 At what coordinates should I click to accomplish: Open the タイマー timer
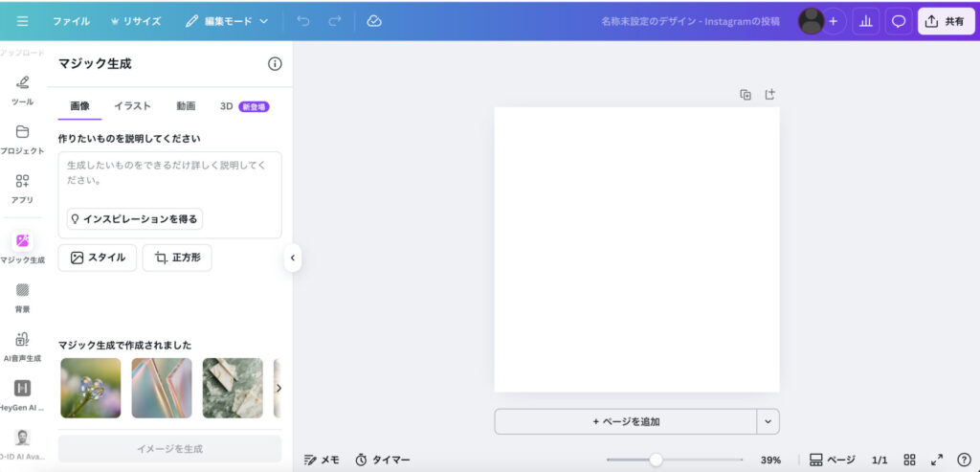[x=383, y=461]
